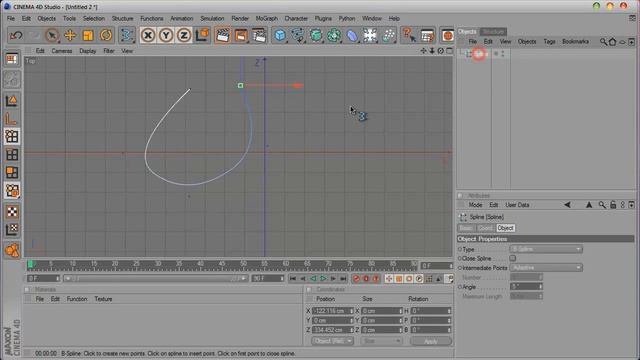Open the Object tab in Attributes
Image resolution: width=640 pixels, height=360 pixels.
505,228
